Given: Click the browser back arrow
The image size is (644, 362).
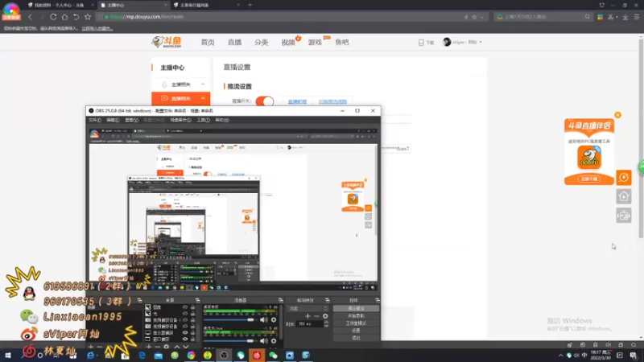Looking at the screenshot, I should (30, 17).
